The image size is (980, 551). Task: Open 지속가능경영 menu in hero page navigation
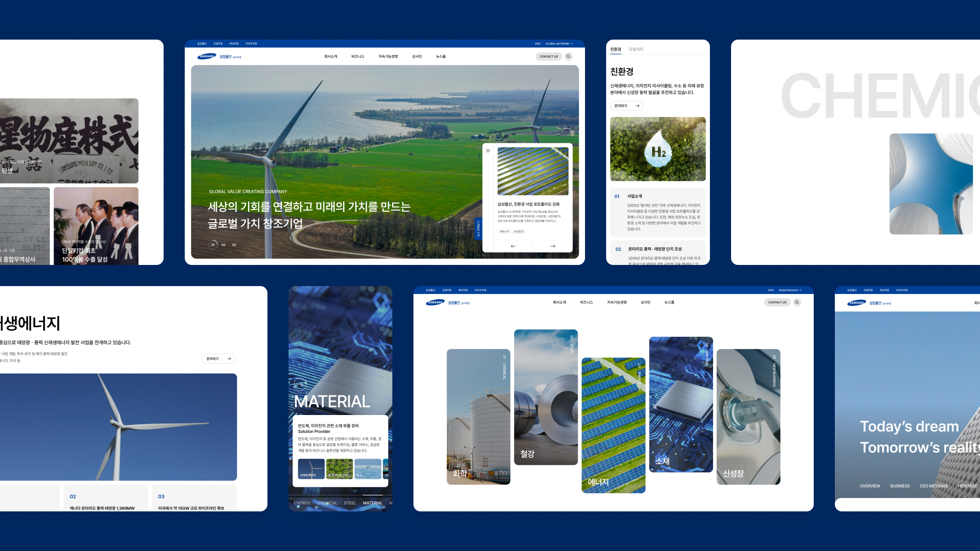388,56
